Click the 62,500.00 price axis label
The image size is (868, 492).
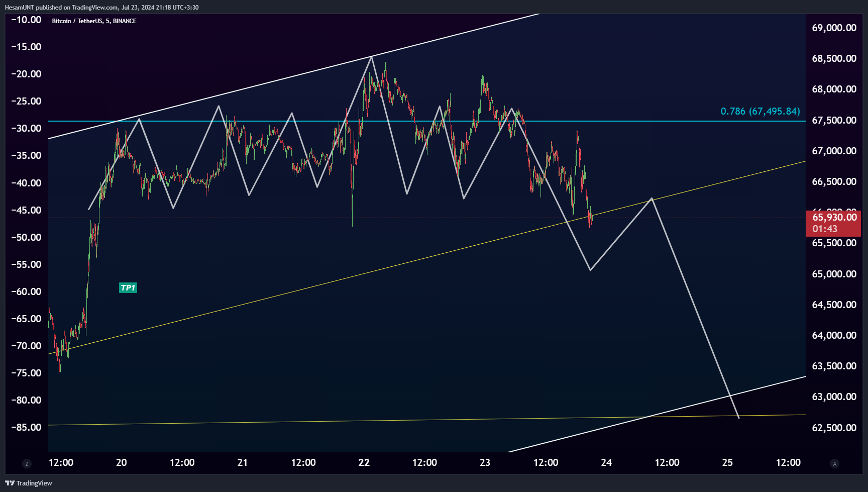pos(834,428)
